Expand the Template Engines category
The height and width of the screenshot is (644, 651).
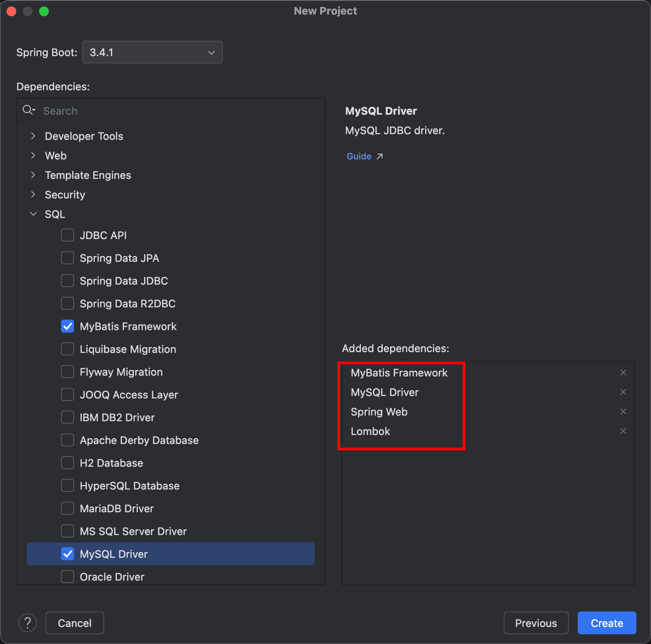[33, 175]
